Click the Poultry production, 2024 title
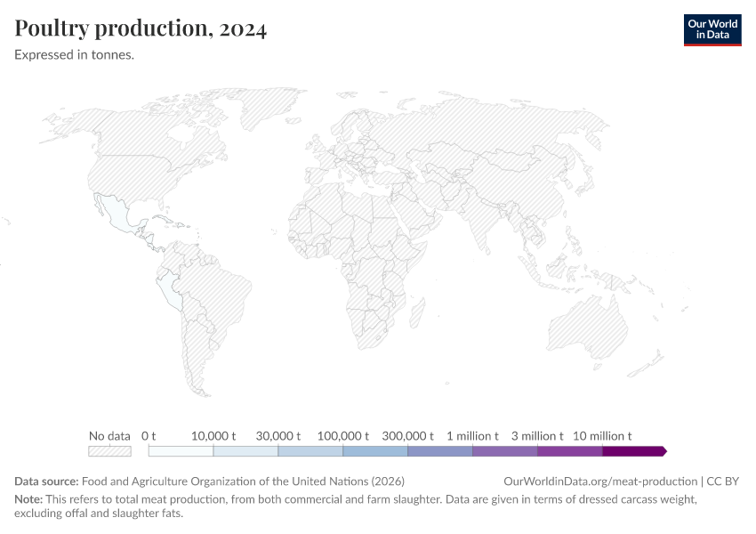 (141, 28)
